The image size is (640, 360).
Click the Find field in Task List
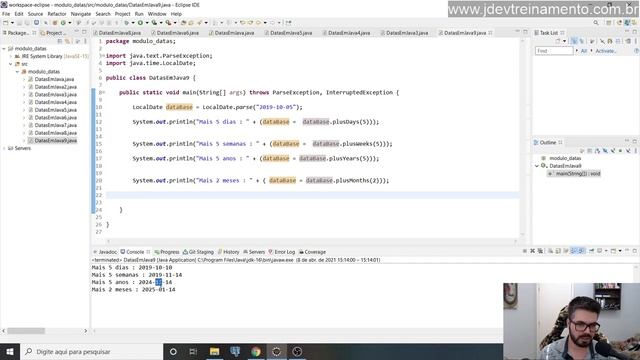pos(554,51)
